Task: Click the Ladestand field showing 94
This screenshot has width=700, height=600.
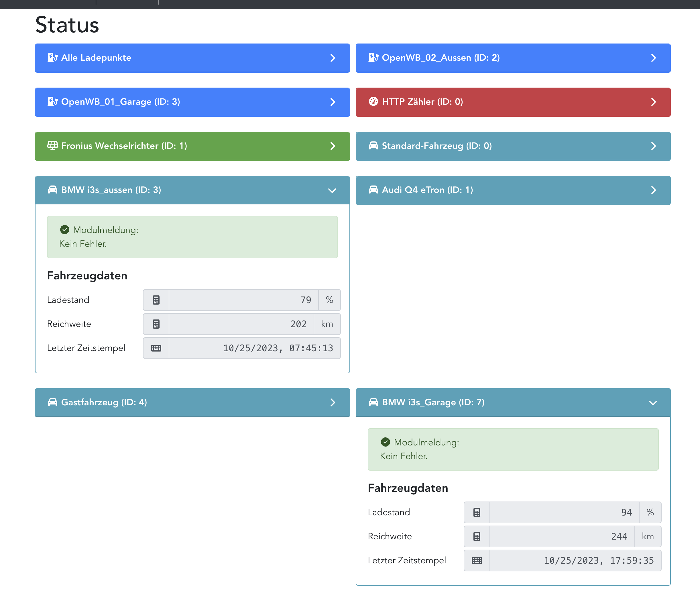Action: click(x=564, y=512)
